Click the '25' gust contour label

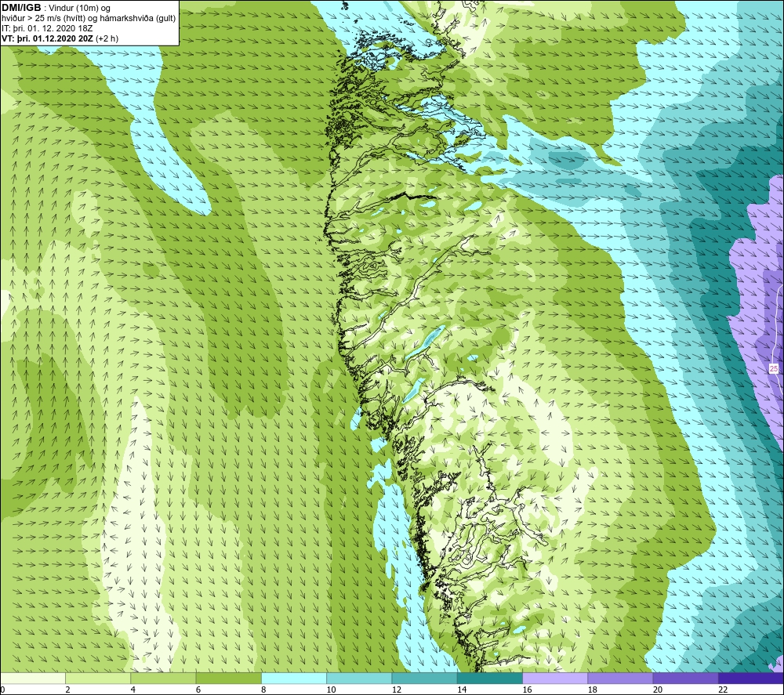(774, 369)
